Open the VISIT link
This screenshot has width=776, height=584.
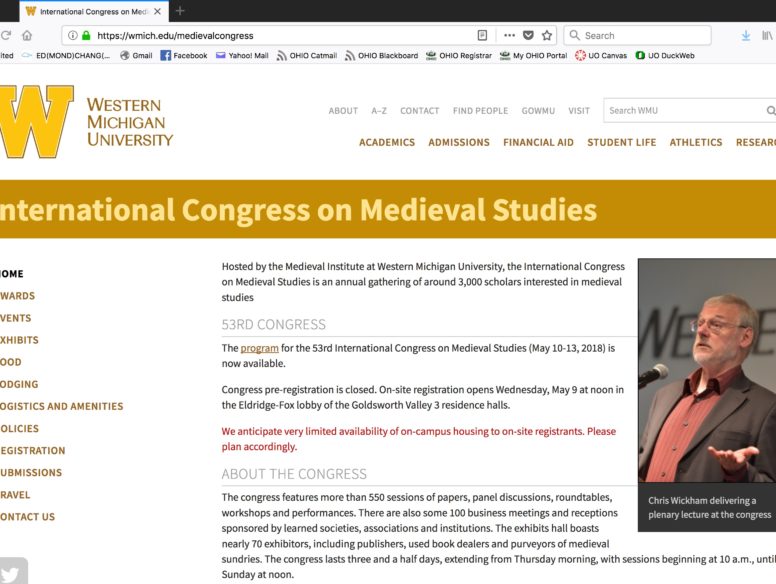pyautogui.click(x=579, y=111)
